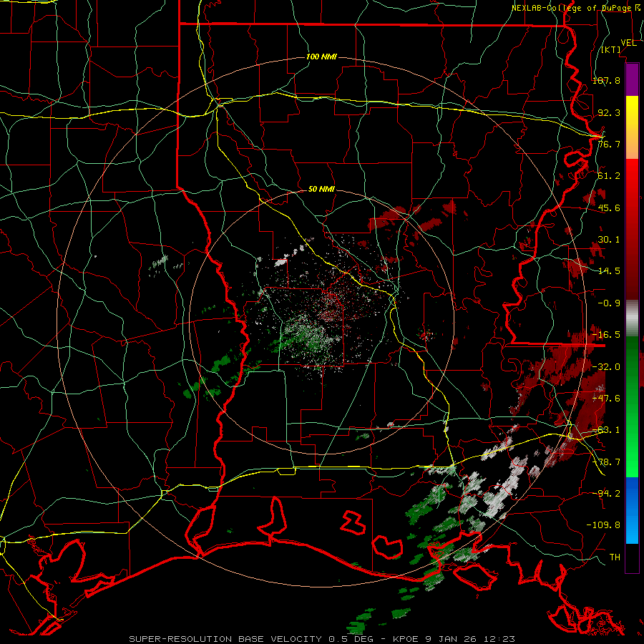Screen dimensions: 644x644
Task: Select the -78.7 velocity scale value
Action: 606,462
